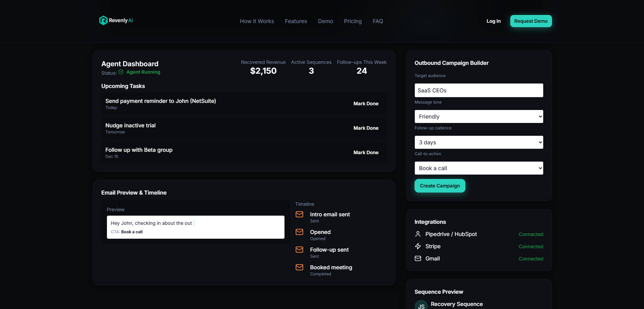Click the Revenly AI logo icon

coord(103,21)
